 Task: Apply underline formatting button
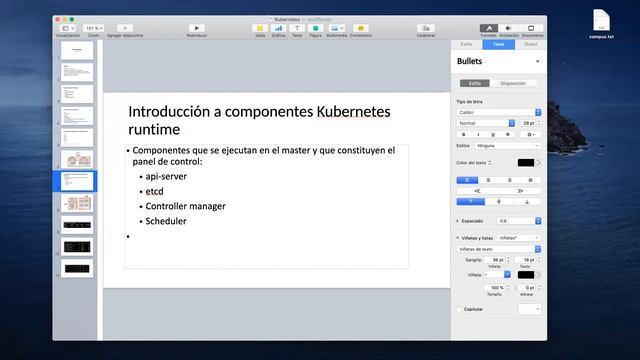point(493,134)
